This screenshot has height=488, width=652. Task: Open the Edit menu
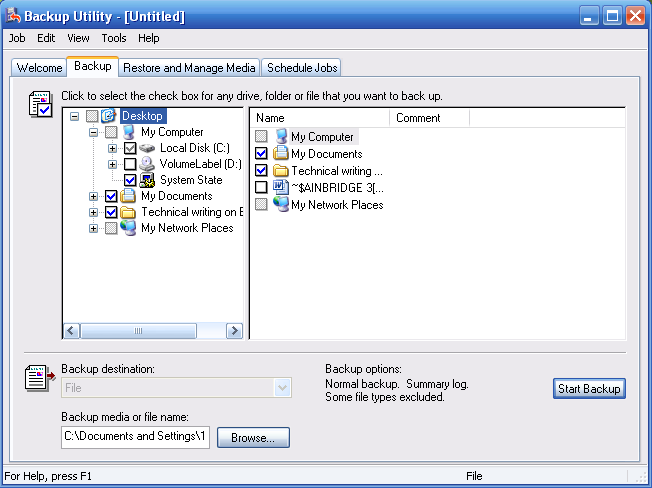tap(46, 38)
